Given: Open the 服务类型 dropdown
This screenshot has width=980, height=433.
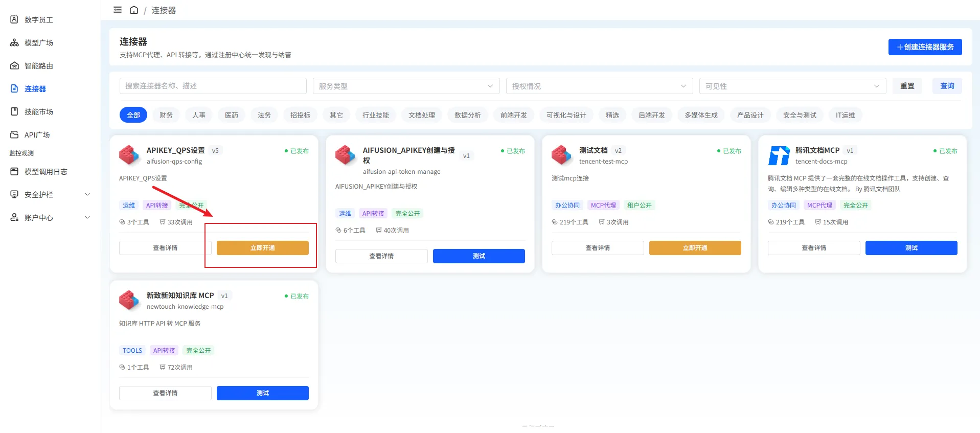Looking at the screenshot, I should pos(406,86).
